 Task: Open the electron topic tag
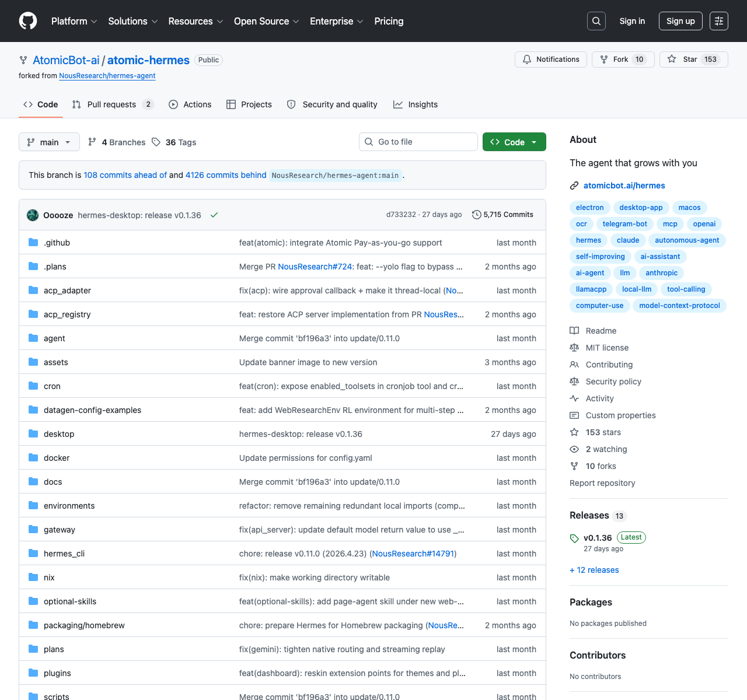(590, 208)
